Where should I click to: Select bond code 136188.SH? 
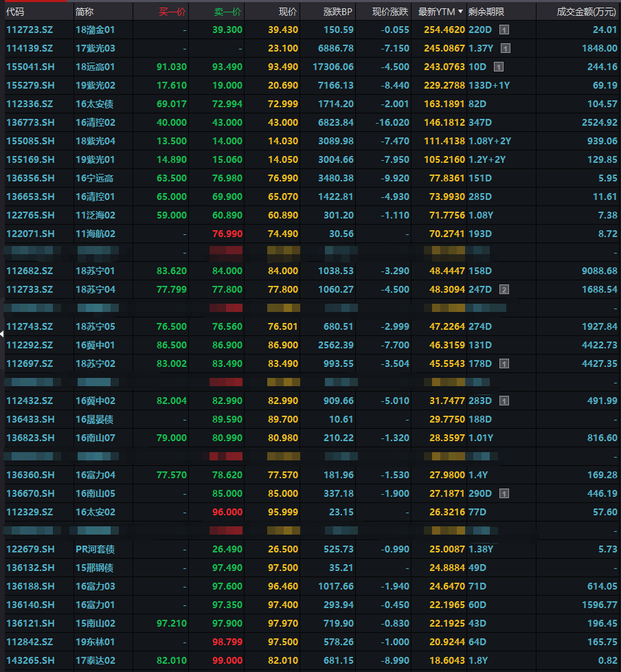click(x=30, y=586)
